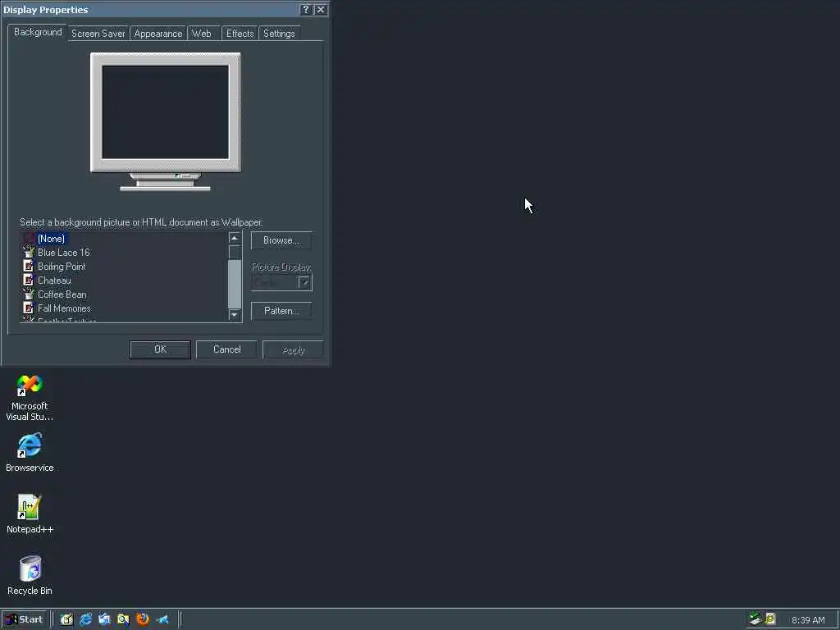
Task: Click the wallpaper list scroll-up arrow
Action: tap(234, 239)
